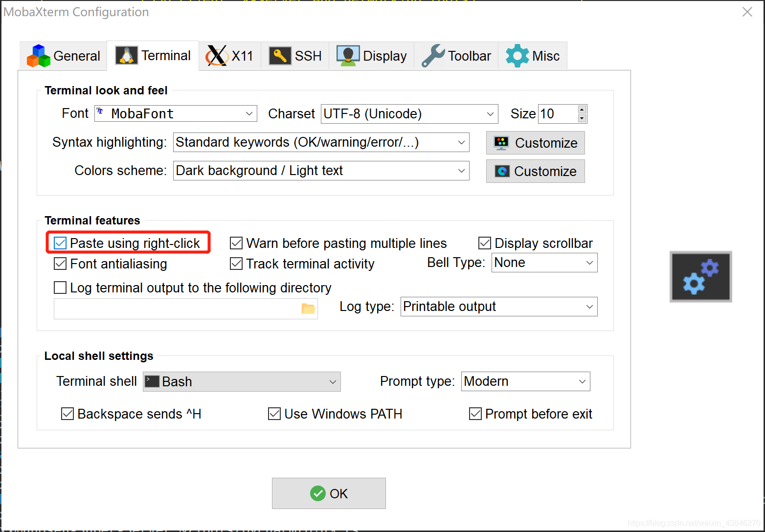Screen dimensions: 765x532
Task: Go to the Display tab
Action: tap(372, 56)
